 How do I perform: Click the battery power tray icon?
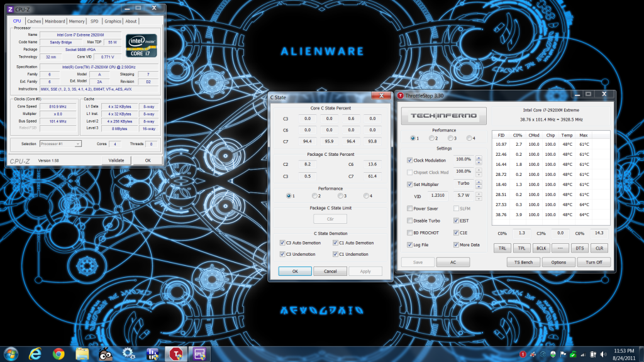click(x=593, y=354)
